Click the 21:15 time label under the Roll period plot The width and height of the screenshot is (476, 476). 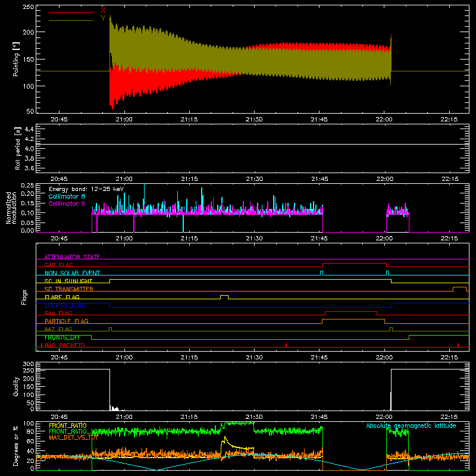coord(189,179)
